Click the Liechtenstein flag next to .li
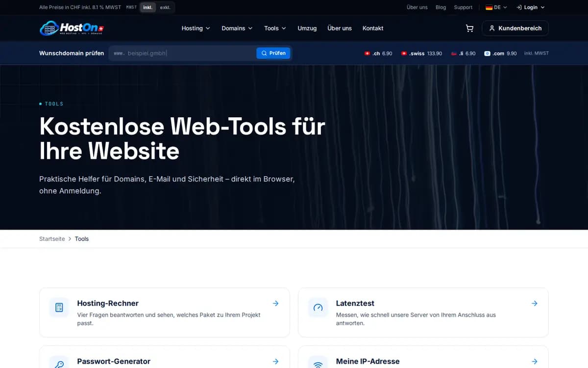This screenshot has width=588, height=368. (454, 53)
